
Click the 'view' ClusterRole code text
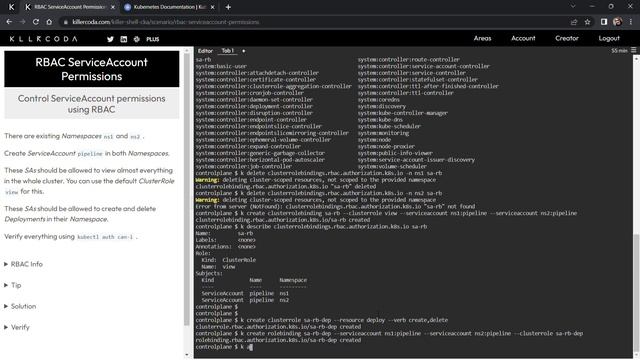pos(11,192)
